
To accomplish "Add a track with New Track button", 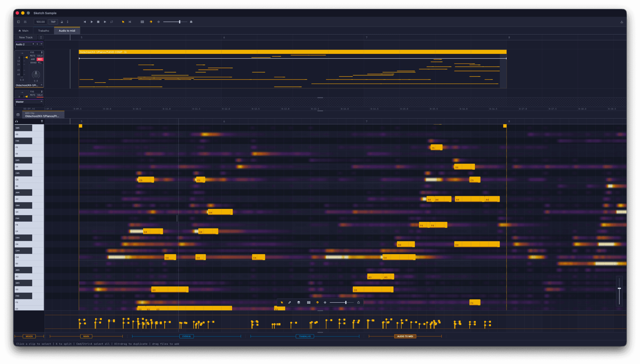I will pyautogui.click(x=26, y=38).
